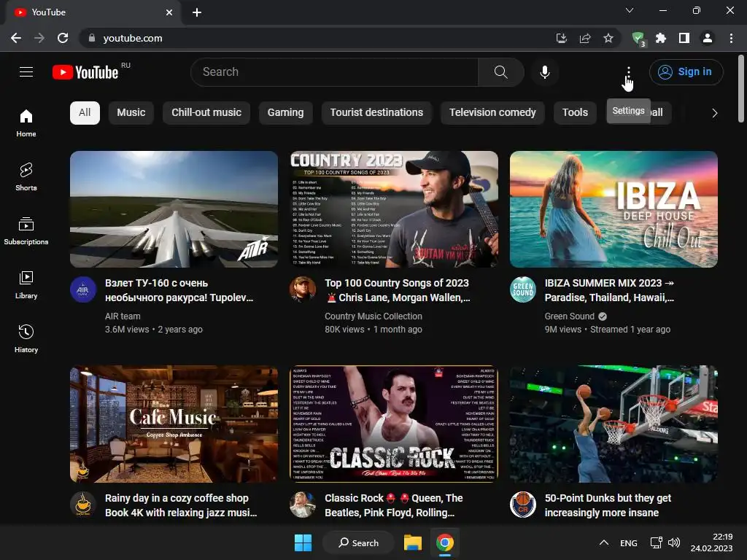Expand the tab search chevron in title bar
Screen dimensions: 747x560
click(630, 10)
